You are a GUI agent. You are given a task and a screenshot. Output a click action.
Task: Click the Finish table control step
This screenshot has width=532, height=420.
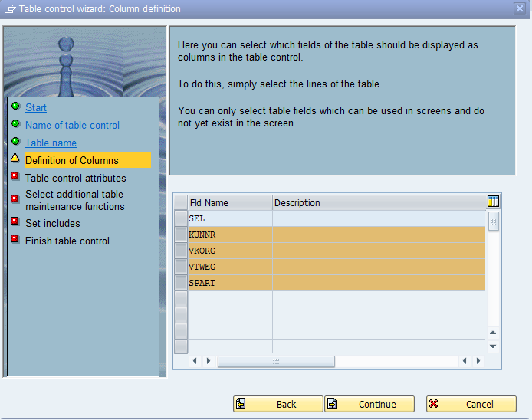(x=67, y=241)
